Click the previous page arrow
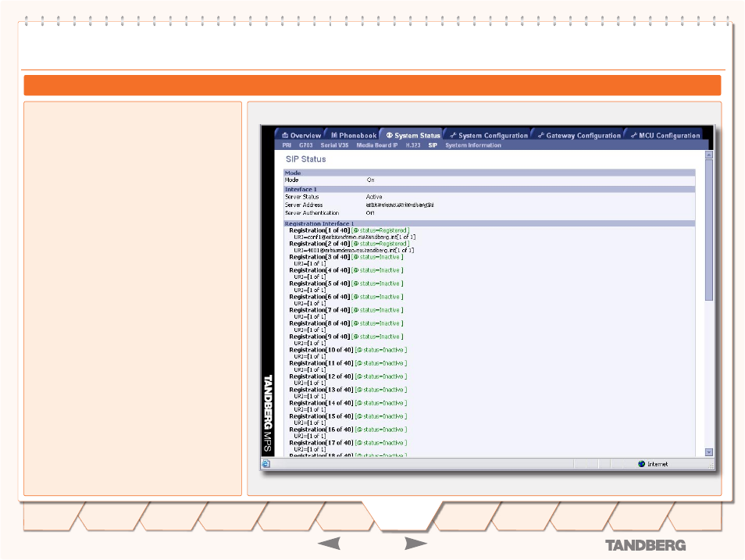Image resolution: width=745 pixels, height=560 pixels. (x=329, y=544)
